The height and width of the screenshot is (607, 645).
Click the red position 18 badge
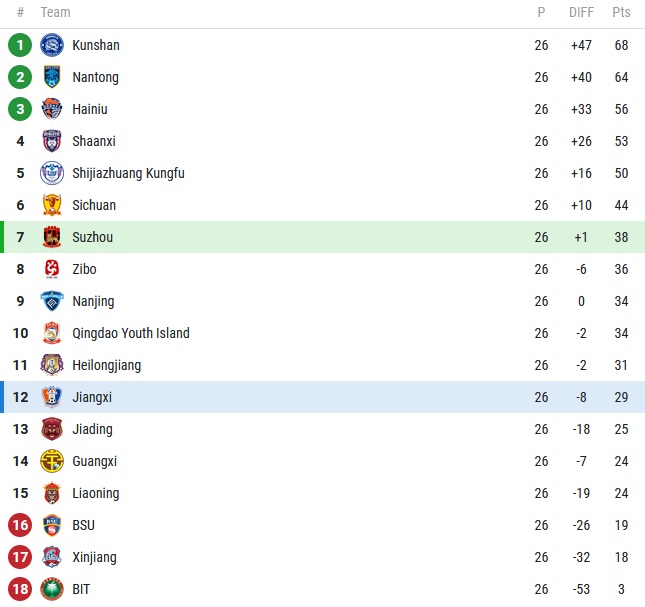click(20, 589)
